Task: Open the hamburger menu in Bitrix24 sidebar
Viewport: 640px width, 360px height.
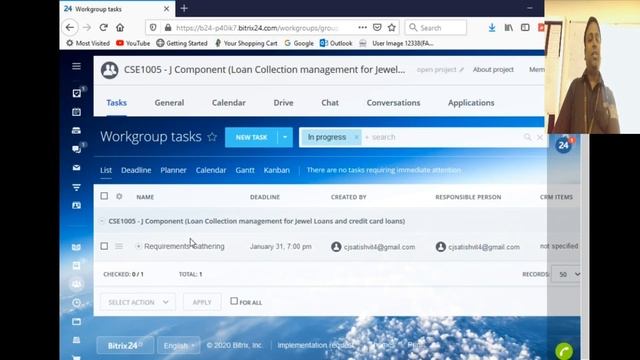Action: tap(76, 66)
